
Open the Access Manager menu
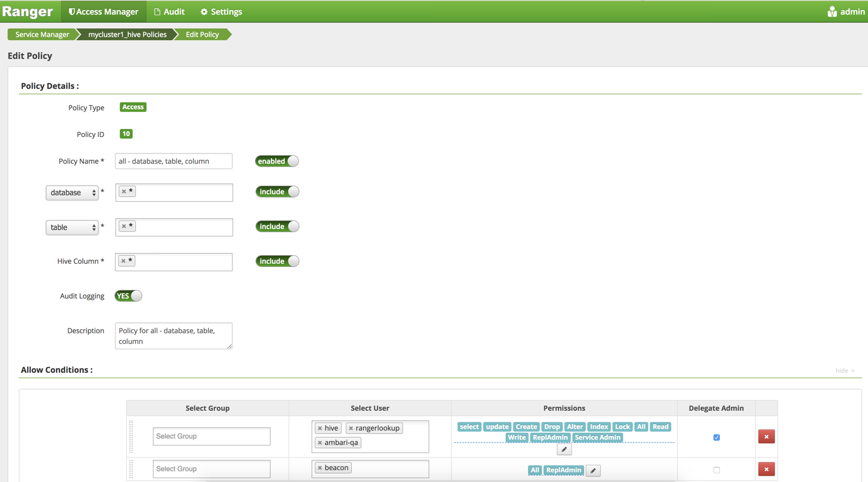[103, 11]
